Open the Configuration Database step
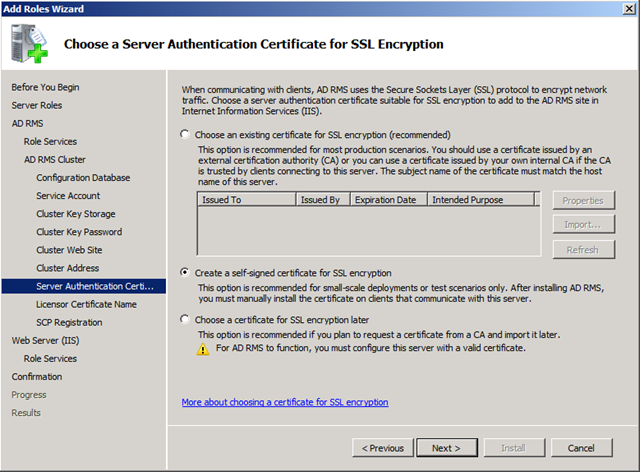 pos(83,178)
